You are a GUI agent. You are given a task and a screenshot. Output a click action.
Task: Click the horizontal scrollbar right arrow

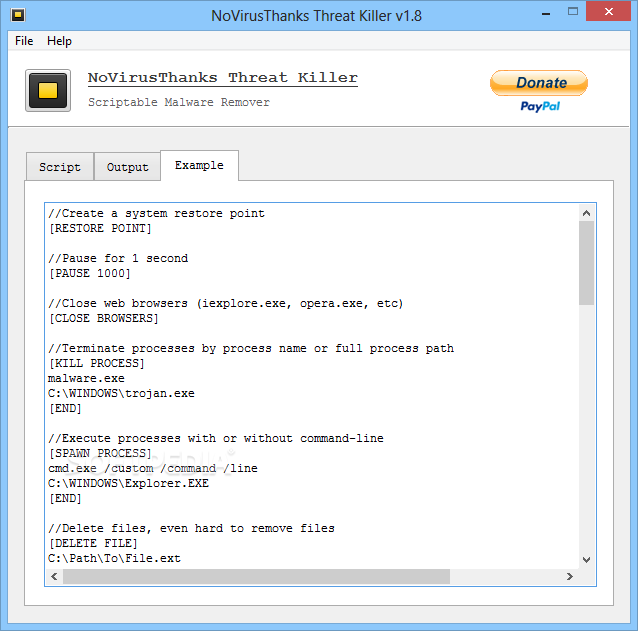570,576
